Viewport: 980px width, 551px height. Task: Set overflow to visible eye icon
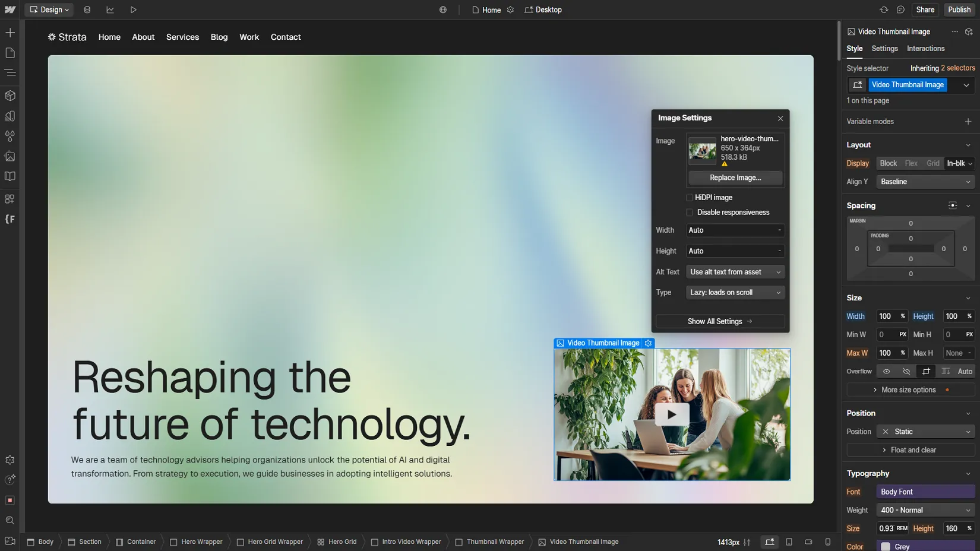pos(886,371)
